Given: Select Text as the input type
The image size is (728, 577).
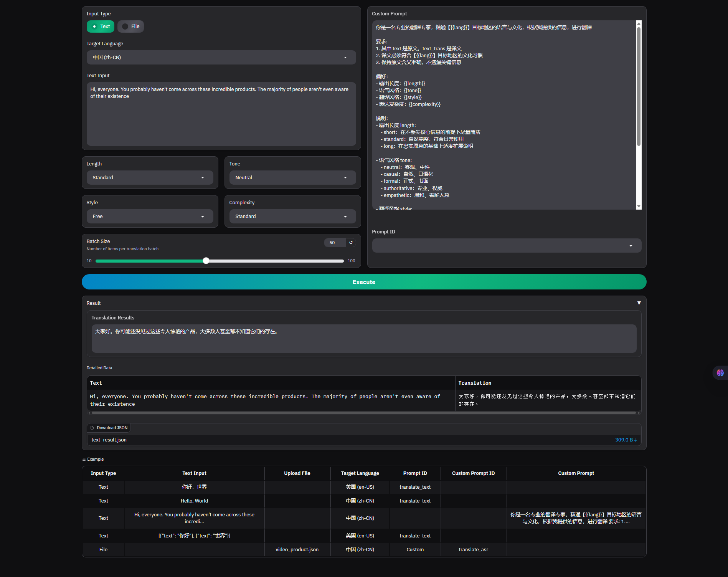Looking at the screenshot, I should [x=100, y=26].
